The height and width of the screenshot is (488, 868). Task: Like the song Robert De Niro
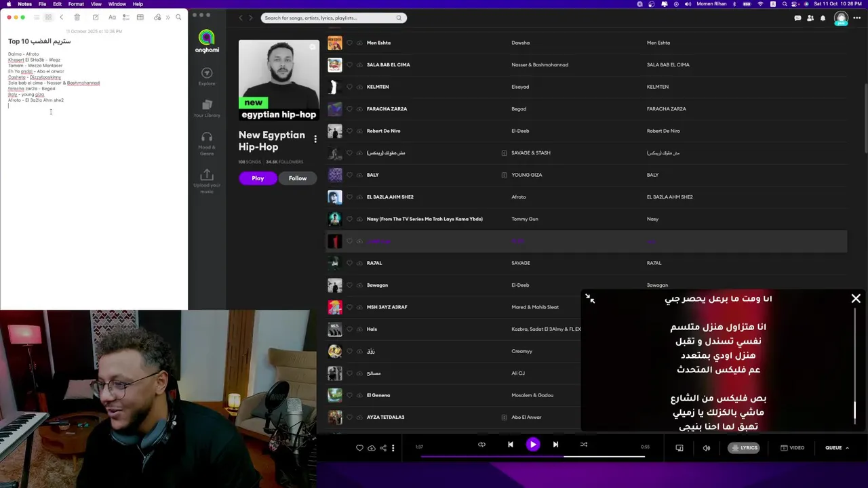[x=349, y=131]
